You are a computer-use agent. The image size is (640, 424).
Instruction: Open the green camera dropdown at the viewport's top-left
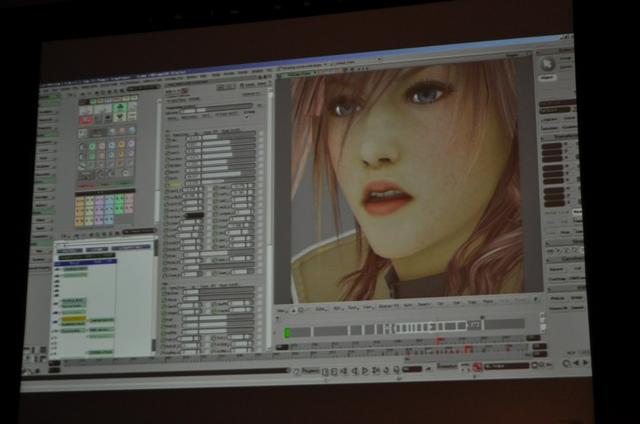click(x=299, y=75)
